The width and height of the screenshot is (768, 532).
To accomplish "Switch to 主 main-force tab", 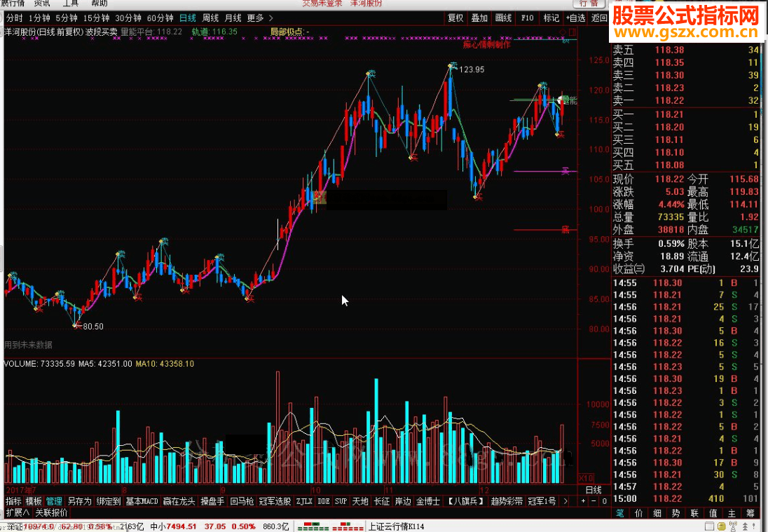I will pos(732,513).
